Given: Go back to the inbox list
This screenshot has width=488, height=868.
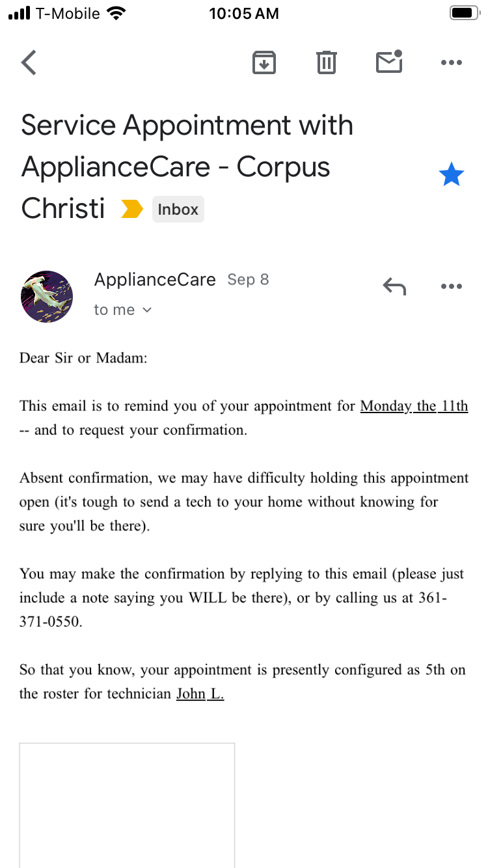Looking at the screenshot, I should pyautogui.click(x=29, y=62).
